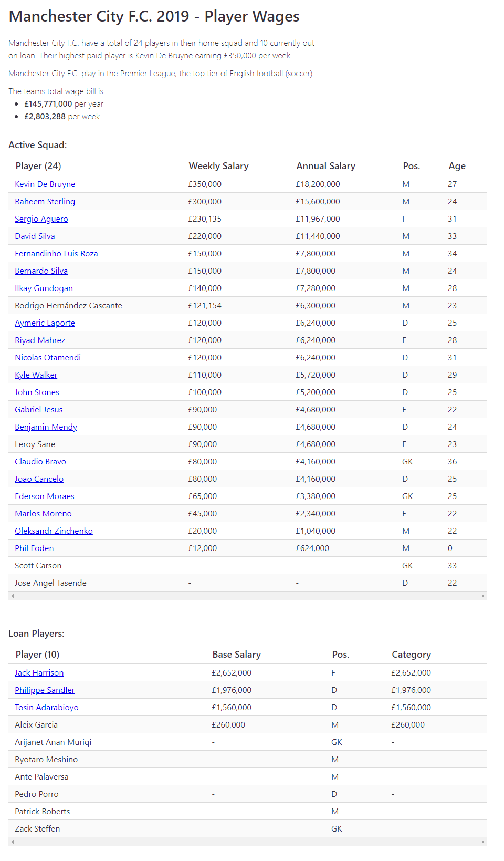This screenshot has width=504, height=861.
Task: Select Leroy Sane name text
Action: pos(35,444)
